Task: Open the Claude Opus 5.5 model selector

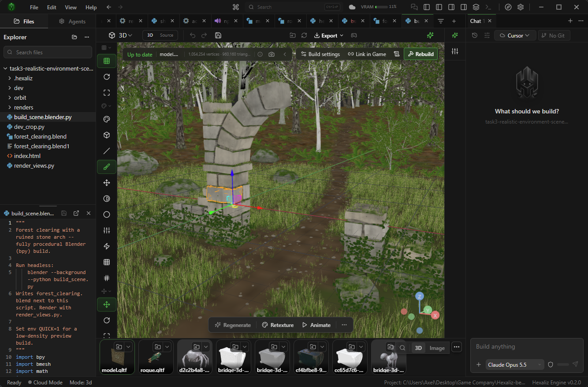Action: coord(515,364)
